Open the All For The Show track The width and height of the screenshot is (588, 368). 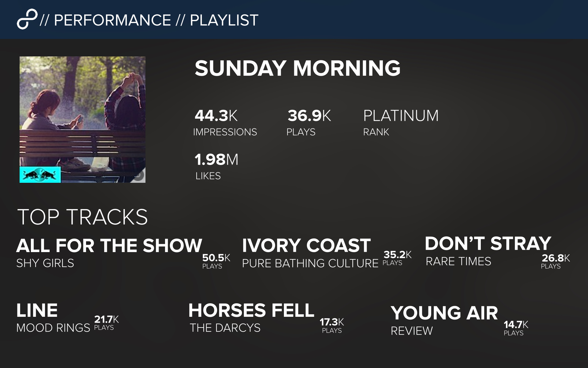tap(109, 246)
